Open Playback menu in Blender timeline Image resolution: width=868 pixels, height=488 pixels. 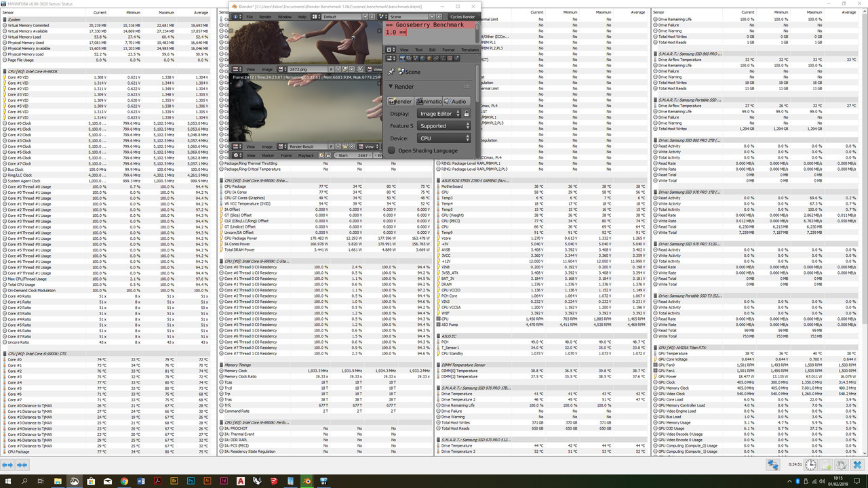coord(306,155)
